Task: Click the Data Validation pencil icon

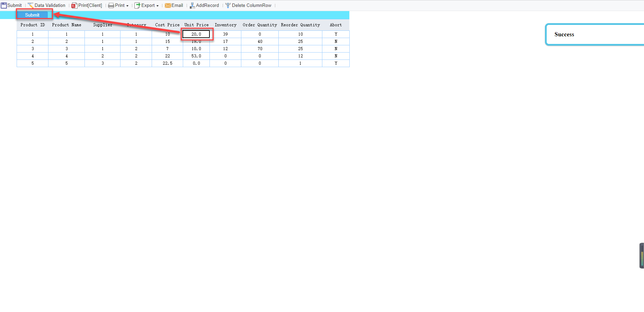Action: [30, 6]
